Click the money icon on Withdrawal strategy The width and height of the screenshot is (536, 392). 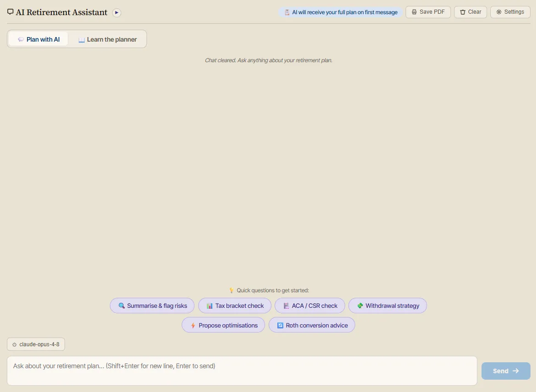[x=360, y=306]
